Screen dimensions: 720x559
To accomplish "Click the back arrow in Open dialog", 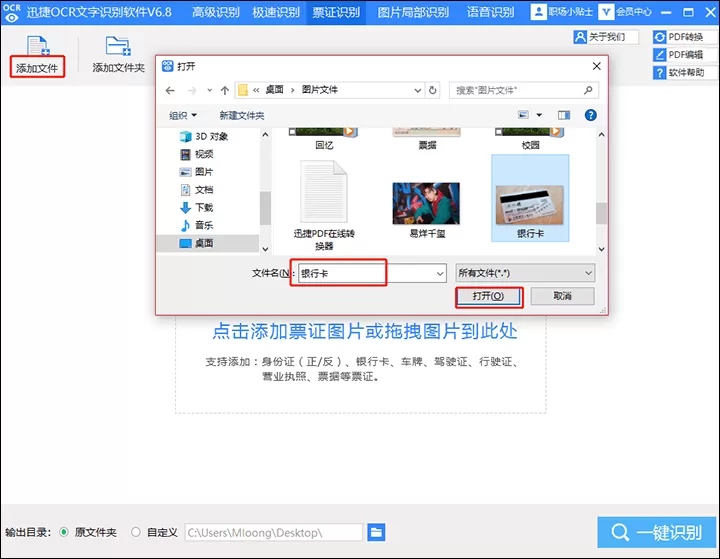I will point(170,90).
